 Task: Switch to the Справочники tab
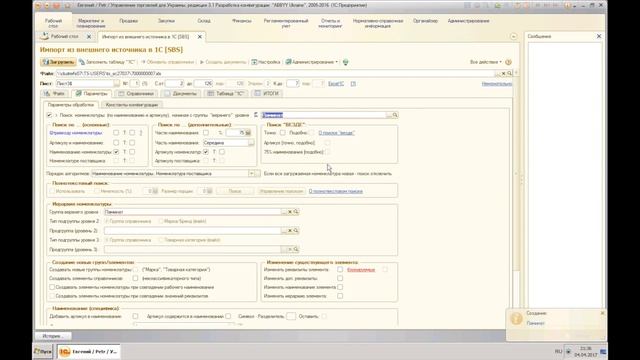[136, 93]
